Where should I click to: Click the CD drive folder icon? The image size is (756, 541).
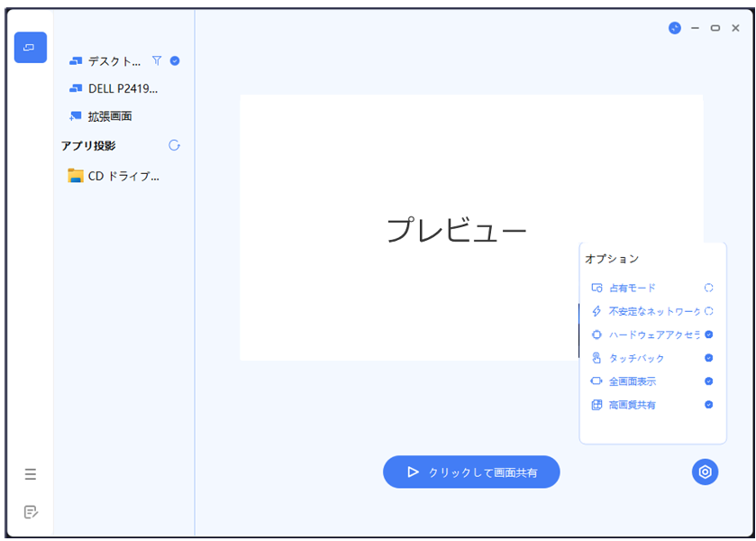75,176
